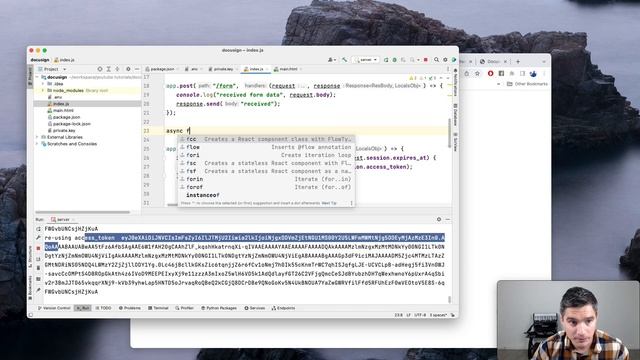Image resolution: width=640 pixels, height=360 pixels.
Task: Open browser tab list chevron
Action: pos(544,62)
